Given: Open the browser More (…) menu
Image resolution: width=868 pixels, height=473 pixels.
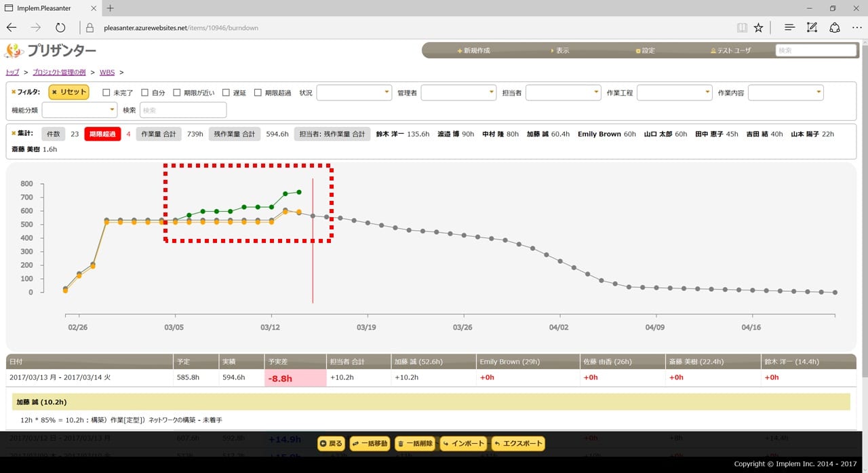Looking at the screenshot, I should pyautogui.click(x=856, y=28).
